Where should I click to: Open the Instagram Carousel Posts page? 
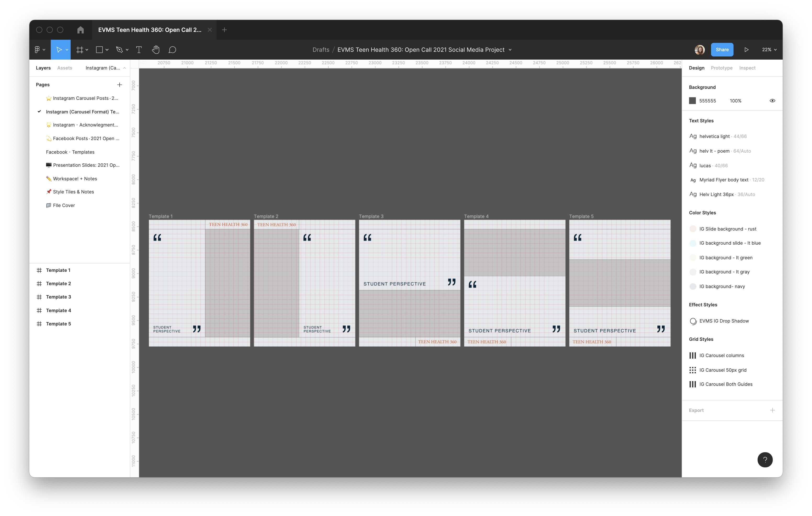(x=82, y=98)
